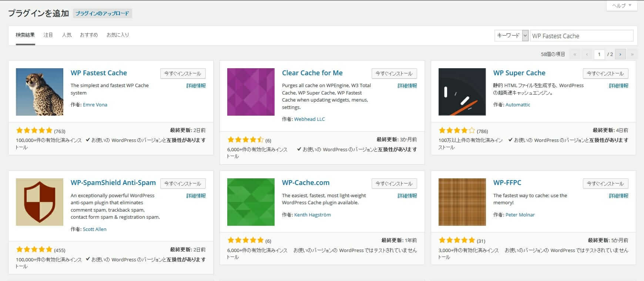Go to the next results page
The height and width of the screenshot is (281, 644).
(620, 54)
